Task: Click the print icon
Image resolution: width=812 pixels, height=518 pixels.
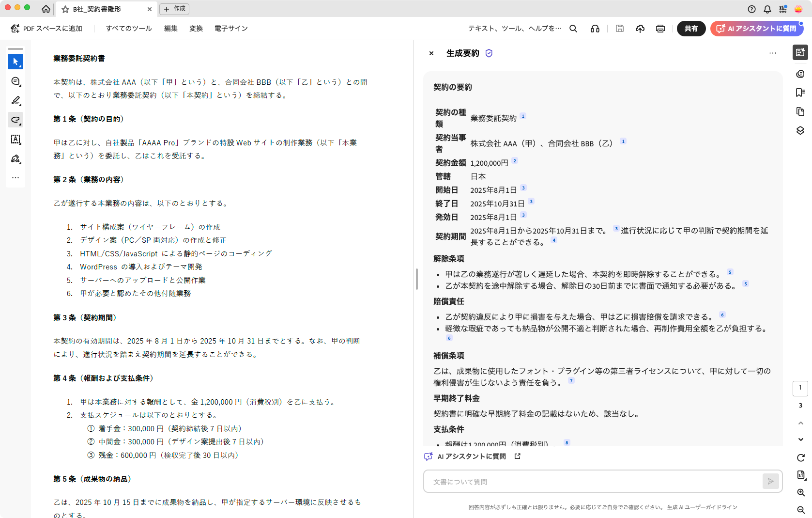Action: click(x=660, y=29)
